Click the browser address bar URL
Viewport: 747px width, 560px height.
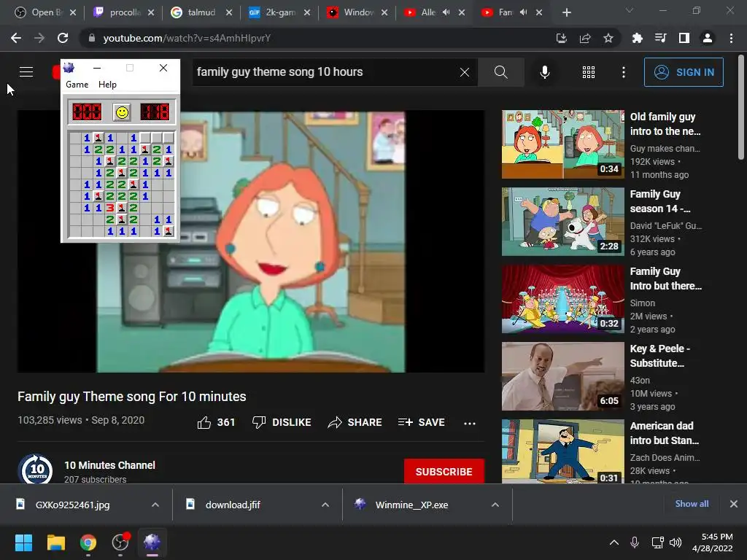187,38
